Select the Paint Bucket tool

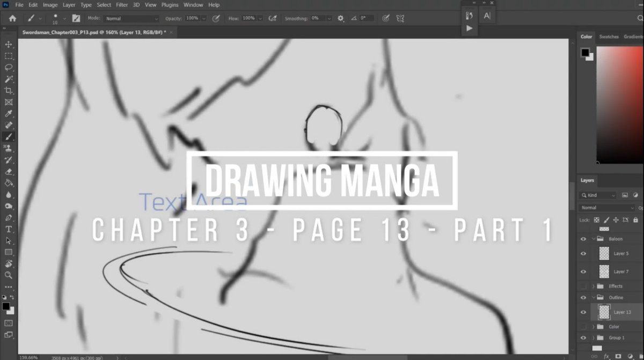coord(9,182)
